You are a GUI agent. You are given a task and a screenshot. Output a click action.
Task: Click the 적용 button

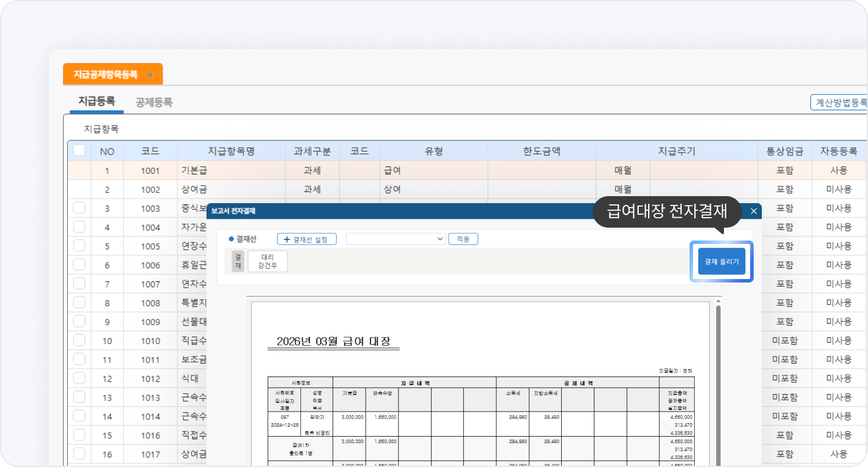[x=463, y=239]
